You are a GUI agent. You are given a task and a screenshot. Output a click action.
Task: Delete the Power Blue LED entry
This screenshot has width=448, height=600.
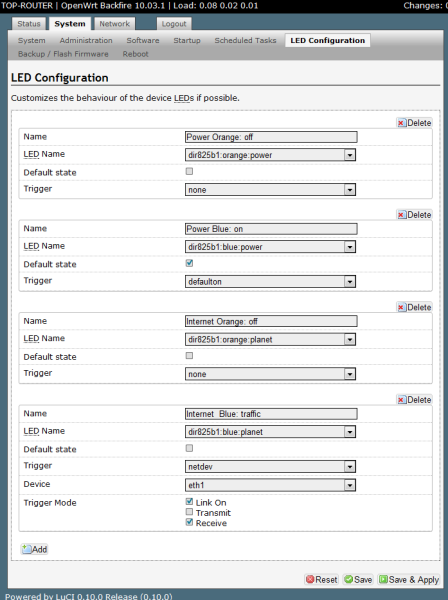tap(414, 215)
